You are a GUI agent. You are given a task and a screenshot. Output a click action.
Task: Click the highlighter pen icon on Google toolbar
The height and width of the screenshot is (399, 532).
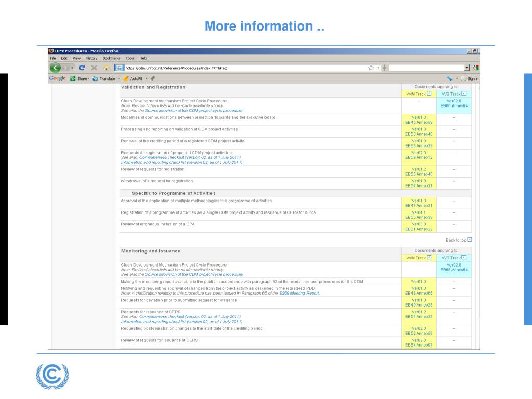153,79
